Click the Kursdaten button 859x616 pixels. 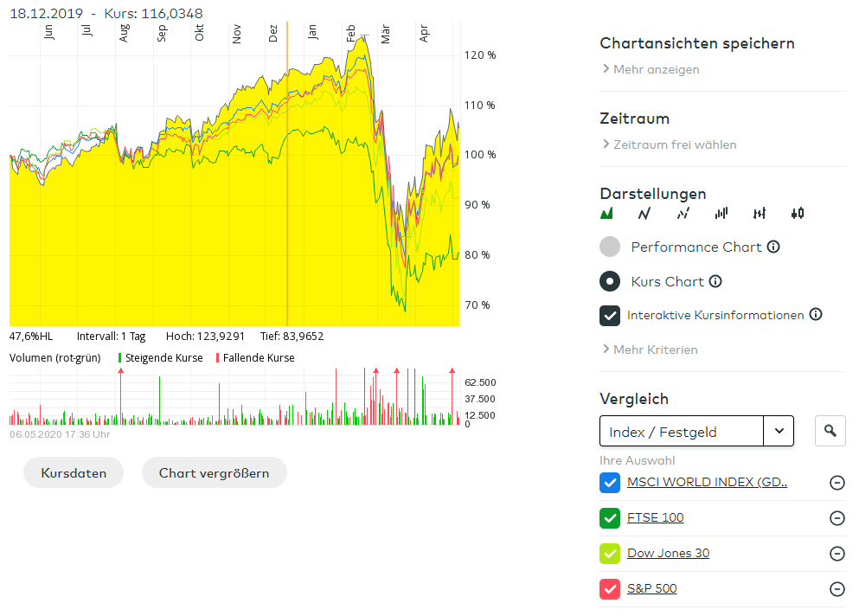(74, 473)
